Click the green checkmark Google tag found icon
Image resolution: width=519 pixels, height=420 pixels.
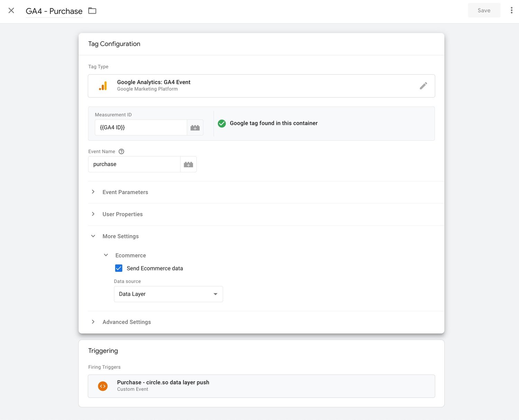tap(222, 123)
